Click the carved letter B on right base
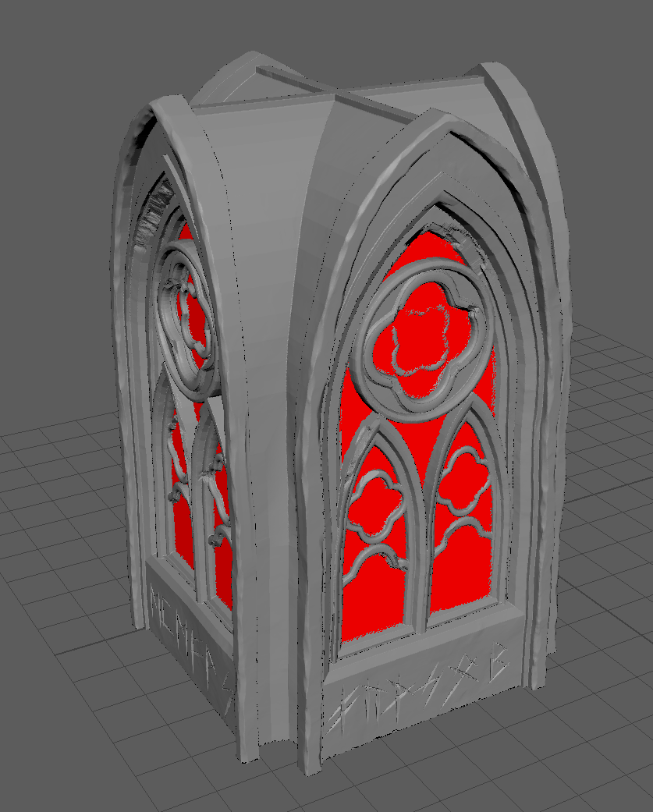The width and height of the screenshot is (653, 812). click(x=497, y=661)
